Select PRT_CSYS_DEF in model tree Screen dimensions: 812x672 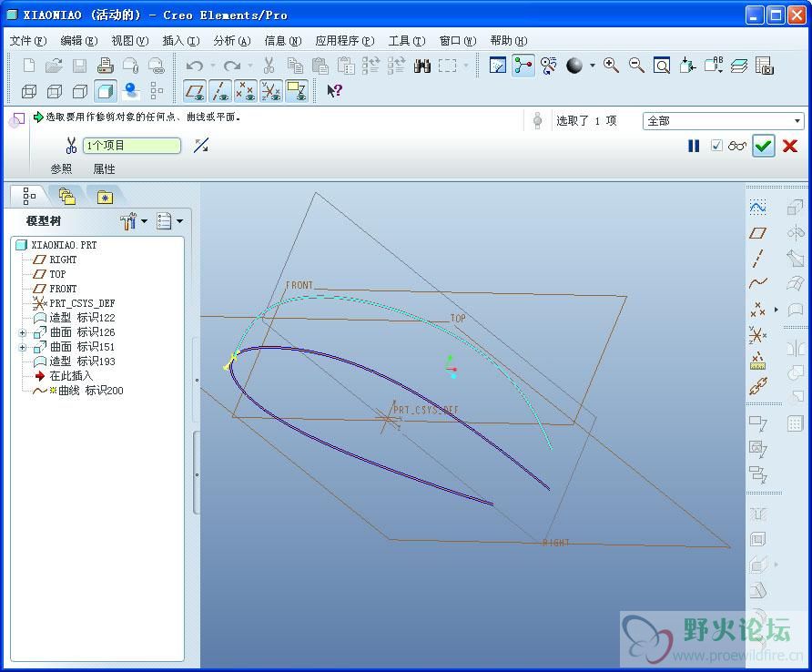coord(74,303)
